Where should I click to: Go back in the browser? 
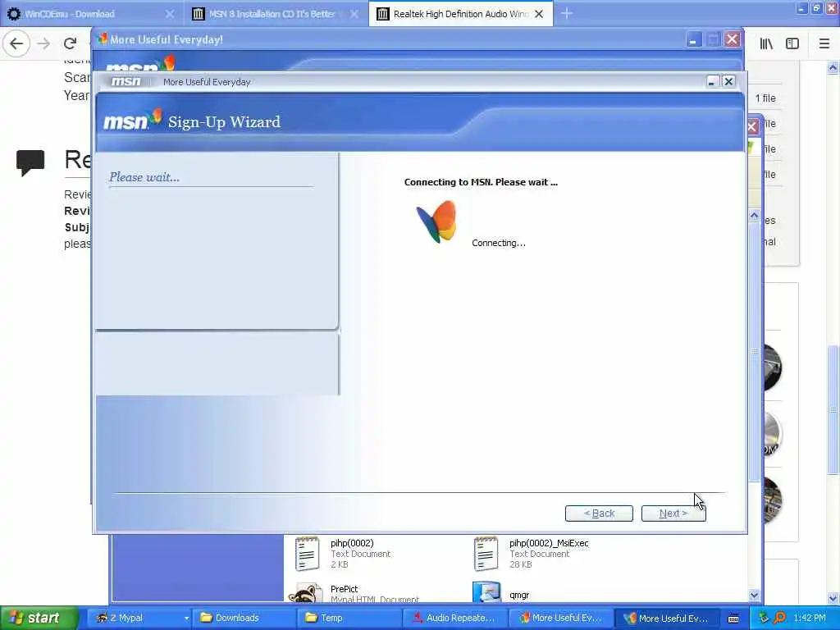point(16,43)
